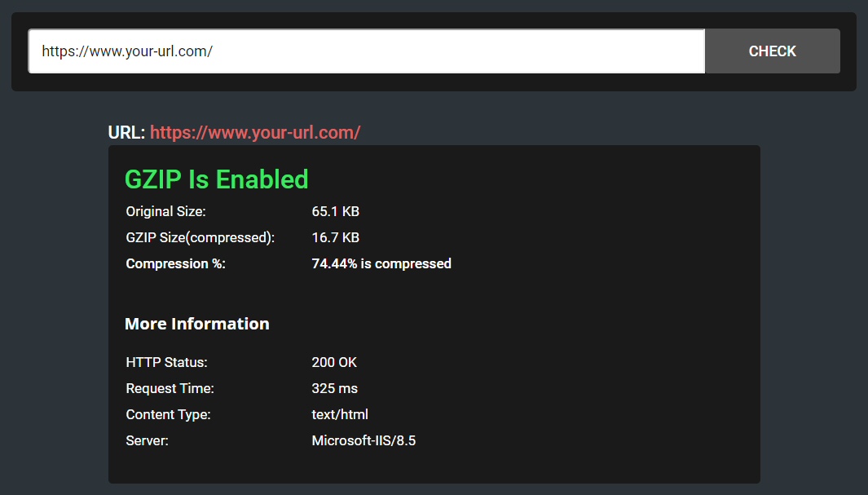
Task: Click the "text/html" content type value
Action: tap(340, 415)
